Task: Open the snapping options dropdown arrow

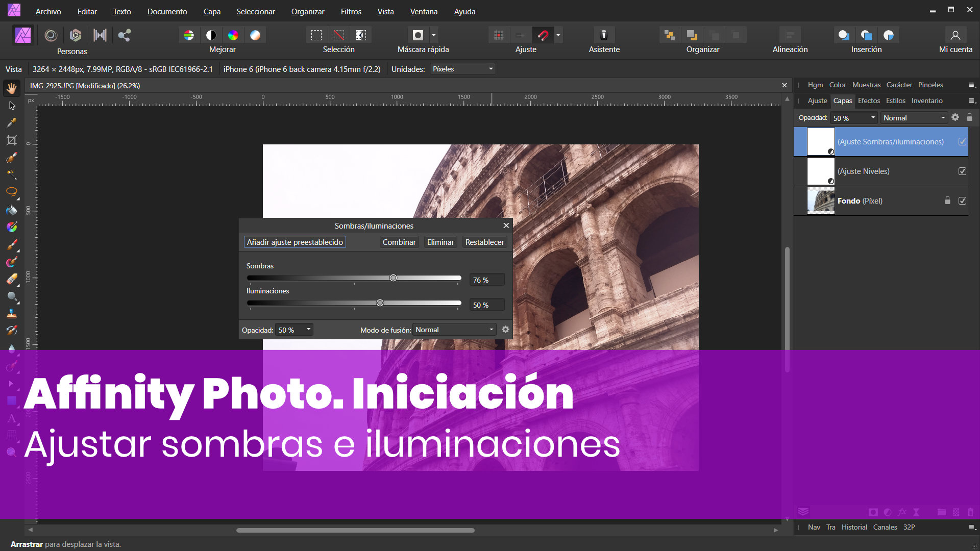Action: click(x=558, y=35)
